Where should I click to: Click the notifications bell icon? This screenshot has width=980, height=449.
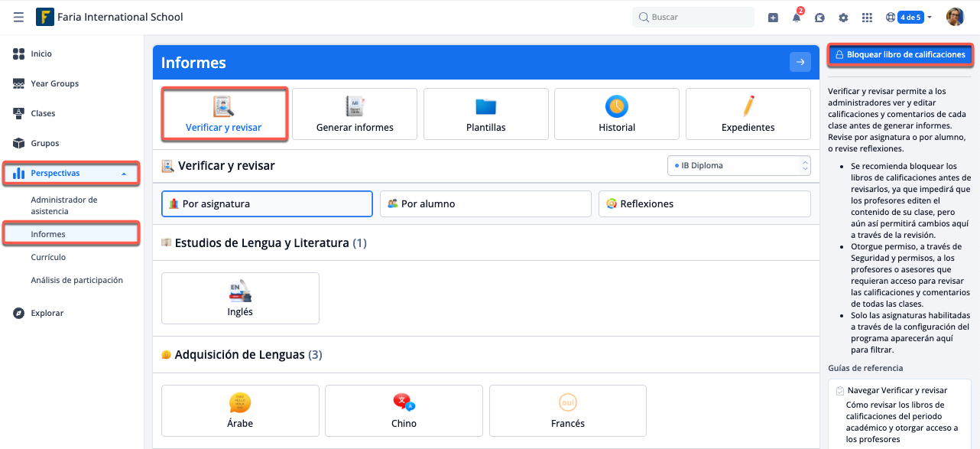(797, 18)
